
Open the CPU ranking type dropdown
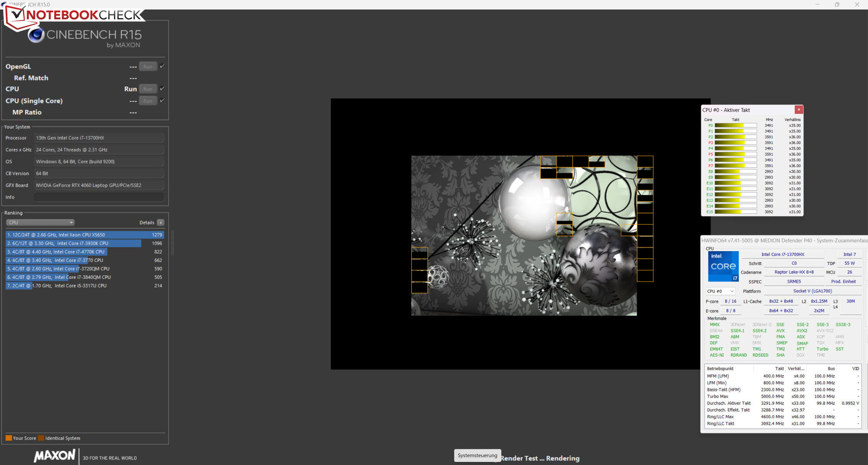tap(40, 223)
